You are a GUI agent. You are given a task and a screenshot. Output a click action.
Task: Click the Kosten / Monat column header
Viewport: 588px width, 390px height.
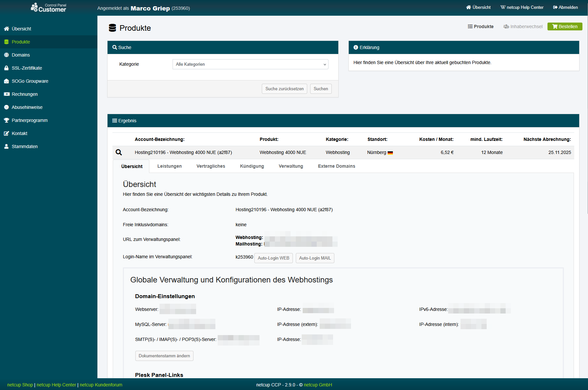coord(436,139)
